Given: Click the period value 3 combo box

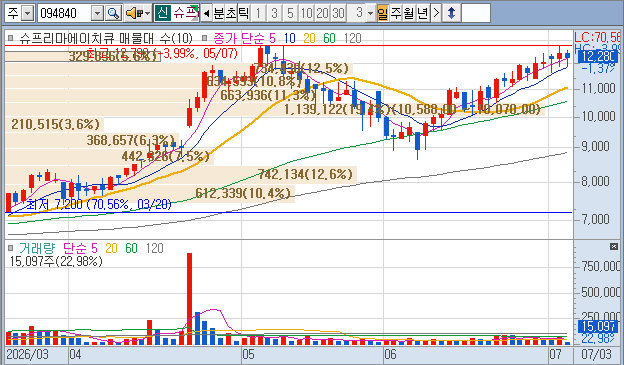Looking at the screenshot, I should pyautogui.click(x=361, y=13).
